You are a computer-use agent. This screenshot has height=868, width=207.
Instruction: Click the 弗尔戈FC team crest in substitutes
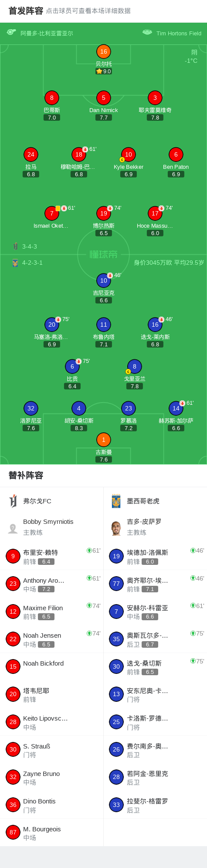tap(13, 501)
